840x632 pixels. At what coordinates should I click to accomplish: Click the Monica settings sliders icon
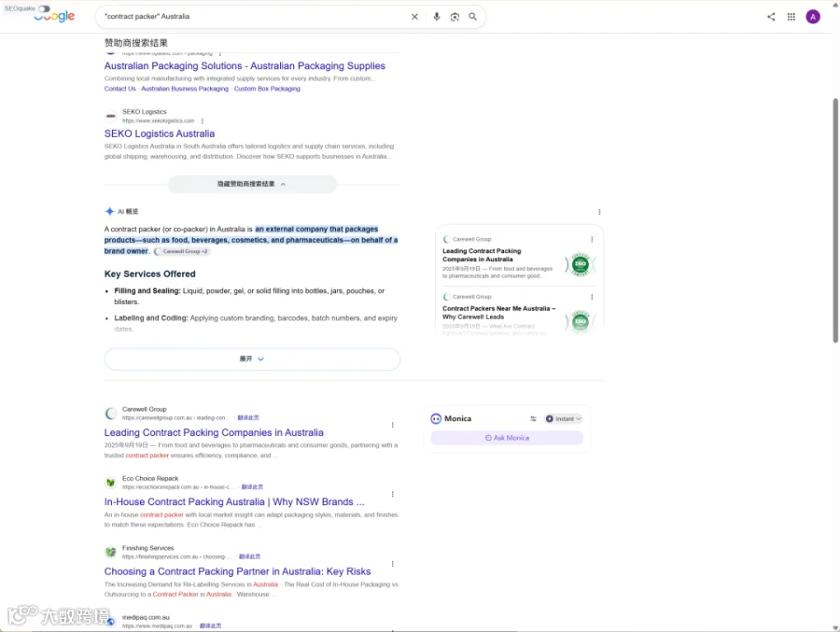click(x=533, y=418)
